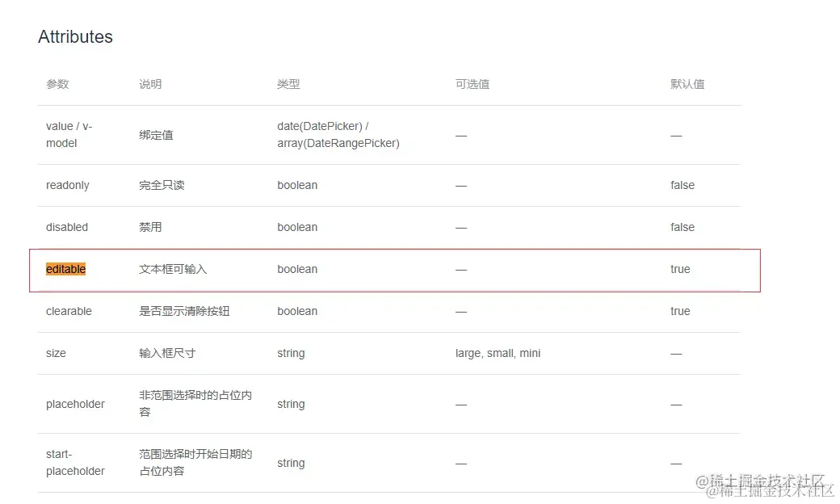This screenshot has width=840, height=504.
Task: Click the 说明 column header
Action: (150, 84)
